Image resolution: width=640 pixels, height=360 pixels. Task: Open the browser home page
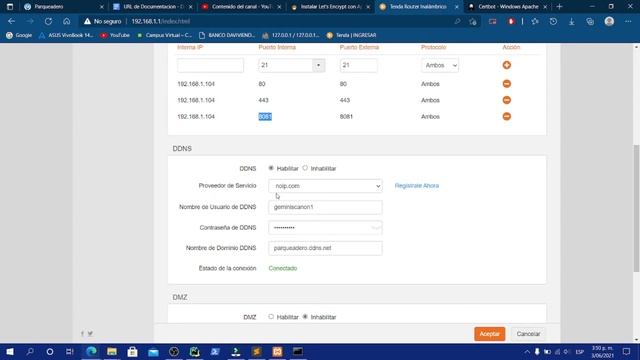(x=67, y=21)
